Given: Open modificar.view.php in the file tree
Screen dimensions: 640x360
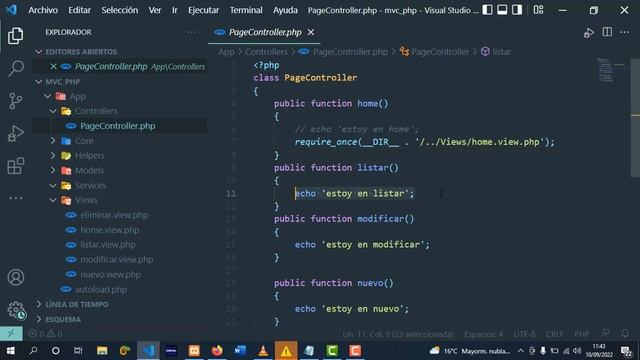Looking at the screenshot, I should (x=117, y=260).
